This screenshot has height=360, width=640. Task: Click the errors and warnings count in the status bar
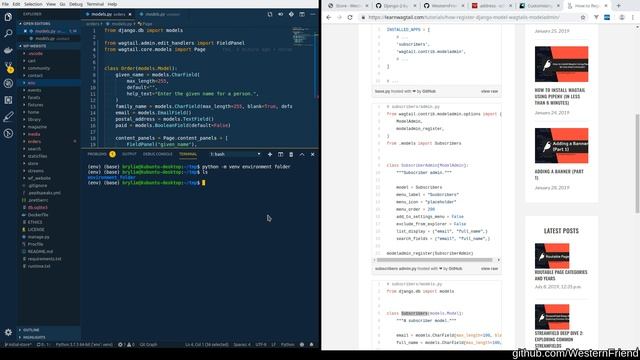126,344
